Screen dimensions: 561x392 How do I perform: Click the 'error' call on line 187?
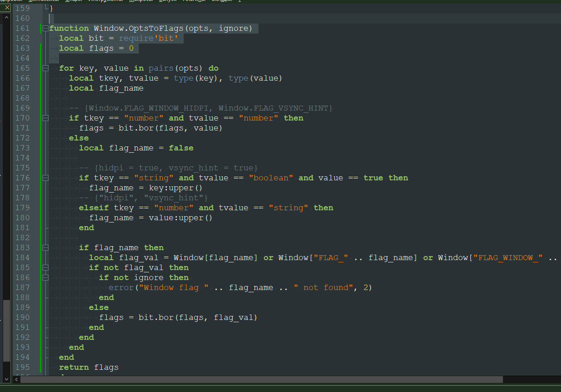121,287
